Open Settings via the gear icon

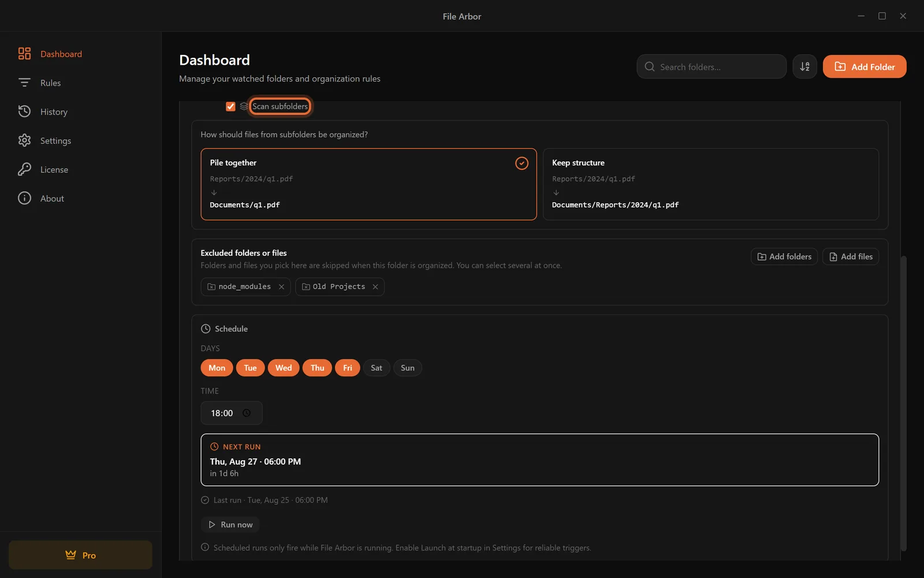(x=24, y=140)
